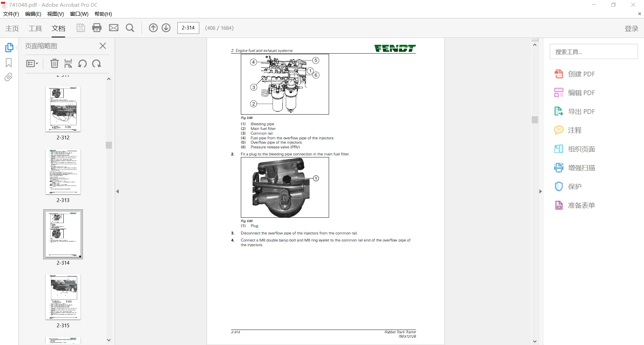
Task: Open 编辑(E) menu
Action: (x=33, y=14)
